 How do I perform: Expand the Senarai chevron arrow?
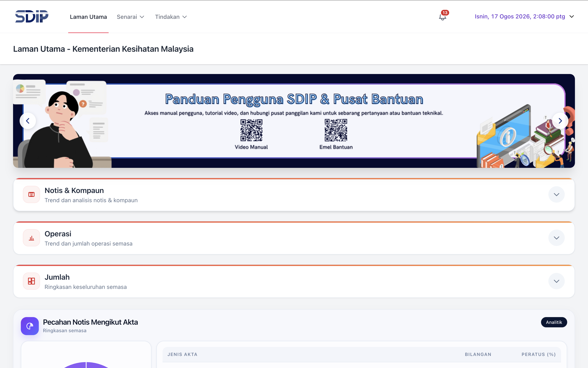pos(142,17)
